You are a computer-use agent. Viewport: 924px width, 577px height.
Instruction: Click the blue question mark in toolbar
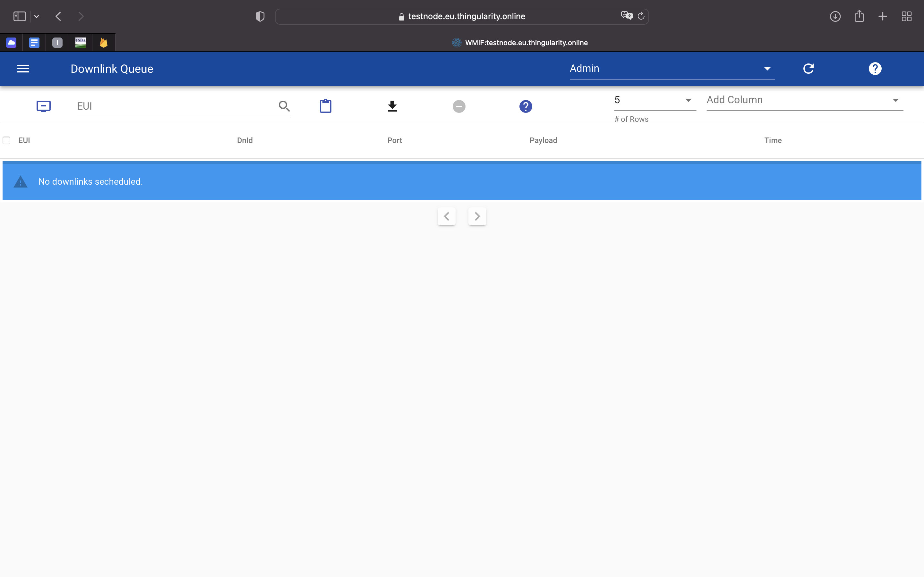(x=526, y=106)
